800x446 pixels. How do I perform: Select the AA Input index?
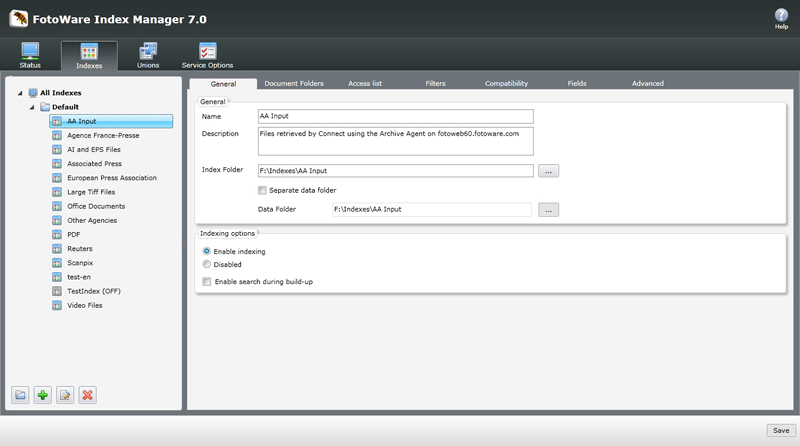tap(111, 121)
